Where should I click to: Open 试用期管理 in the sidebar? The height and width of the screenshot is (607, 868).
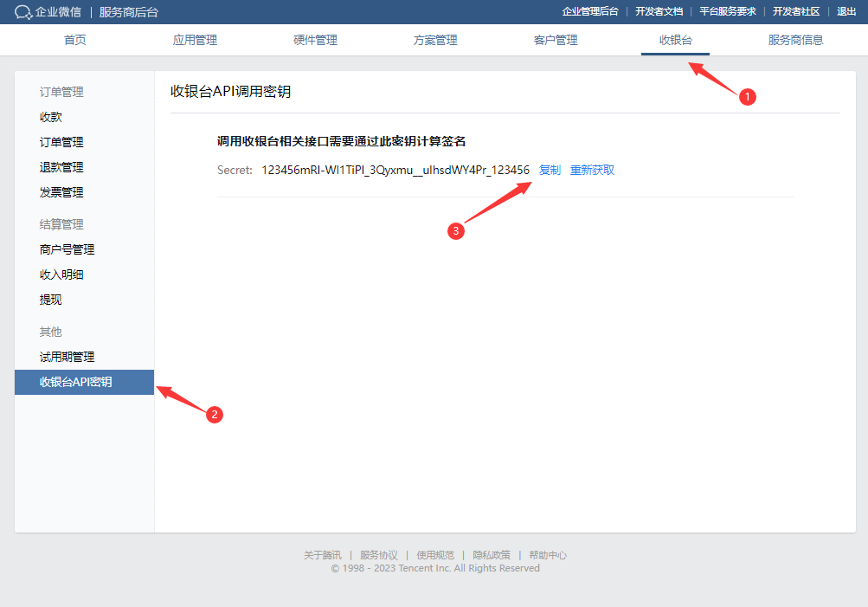tap(67, 357)
